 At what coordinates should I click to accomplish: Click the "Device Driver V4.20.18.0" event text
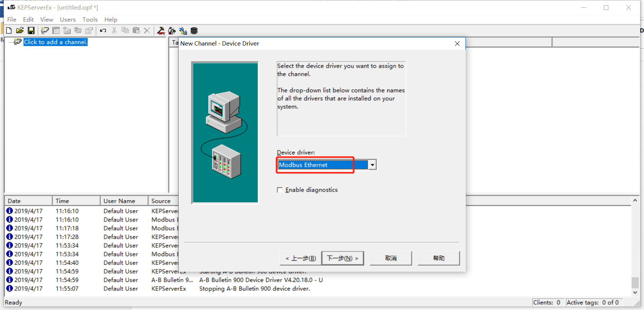(x=279, y=280)
